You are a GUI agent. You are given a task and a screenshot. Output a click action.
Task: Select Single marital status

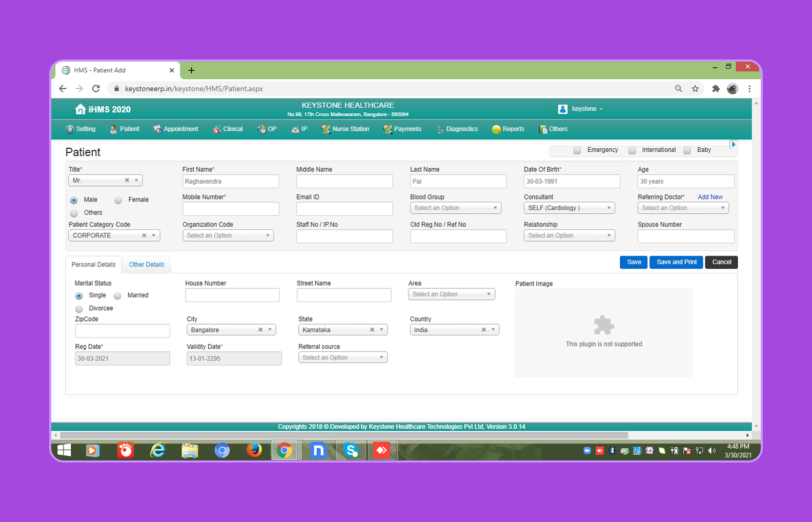click(x=79, y=296)
